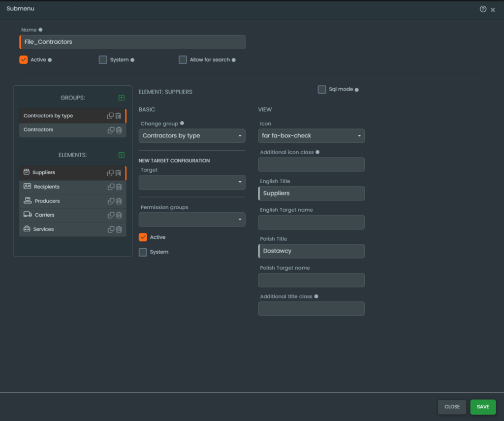This screenshot has height=421, width=504.
Task: Open the help icon in title bar
Action: tap(483, 9)
